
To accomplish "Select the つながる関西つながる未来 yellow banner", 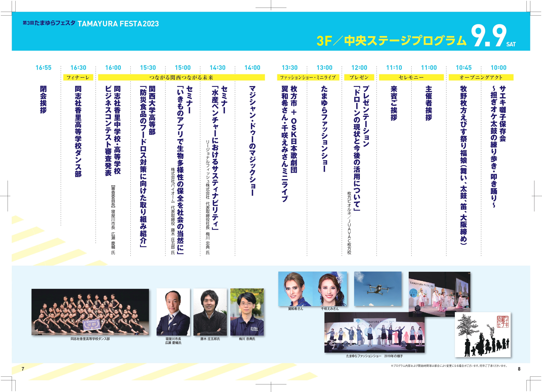I will click(x=181, y=77).
